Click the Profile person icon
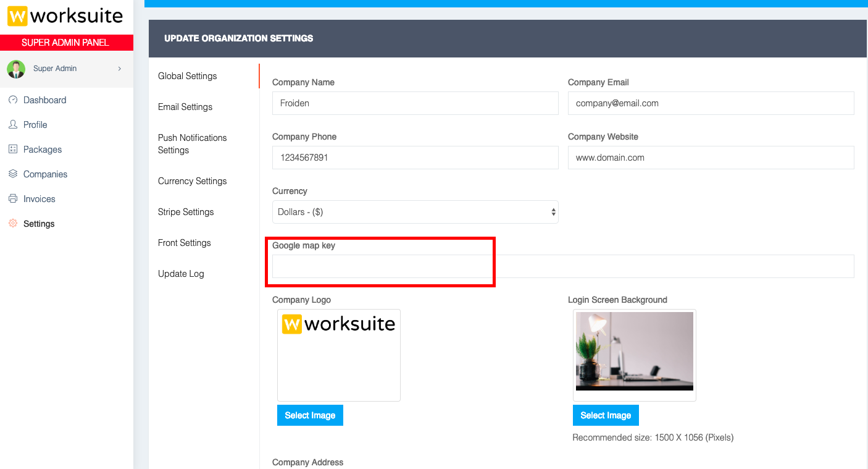Viewport: 868px width, 469px height. coord(13,125)
